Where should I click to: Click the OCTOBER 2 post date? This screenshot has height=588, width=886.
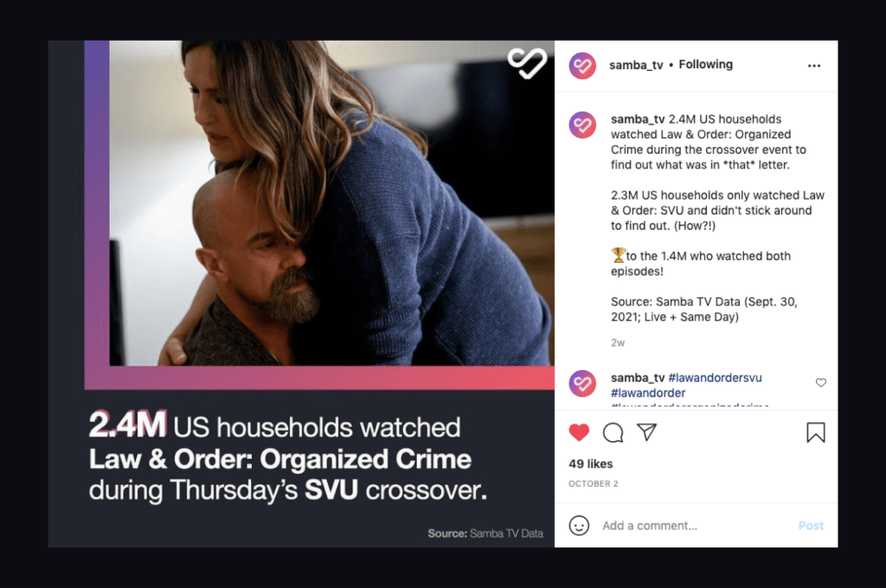pyautogui.click(x=594, y=483)
